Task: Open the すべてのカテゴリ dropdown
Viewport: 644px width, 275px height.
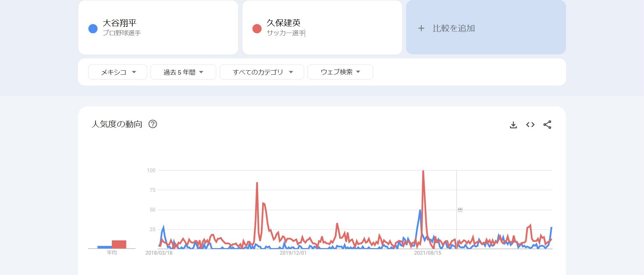Action: click(261, 72)
